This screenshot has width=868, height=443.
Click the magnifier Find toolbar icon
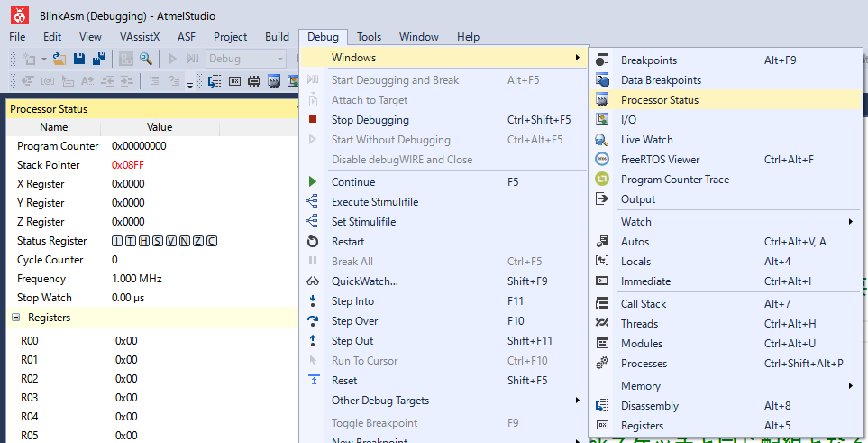(x=146, y=59)
